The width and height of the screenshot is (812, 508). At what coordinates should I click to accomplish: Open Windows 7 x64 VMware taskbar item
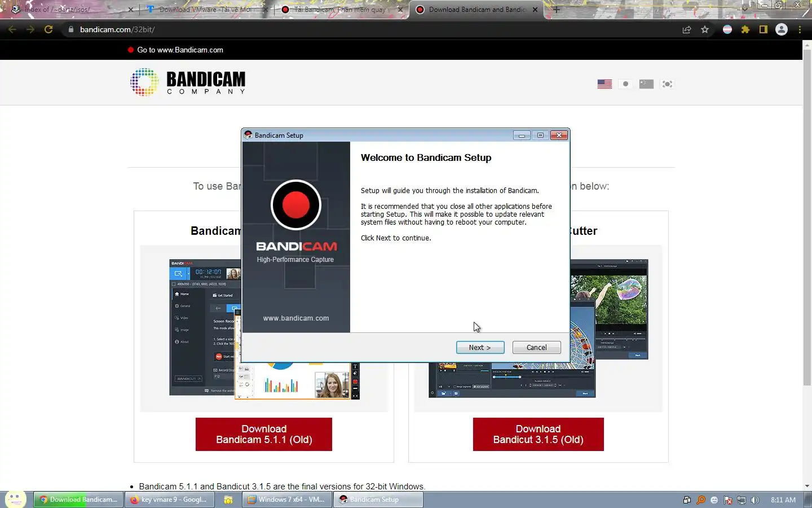(287, 500)
